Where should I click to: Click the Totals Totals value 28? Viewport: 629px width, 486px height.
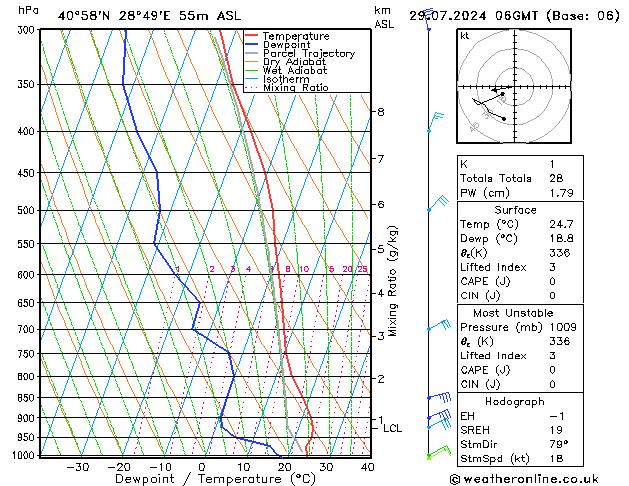pyautogui.click(x=556, y=178)
